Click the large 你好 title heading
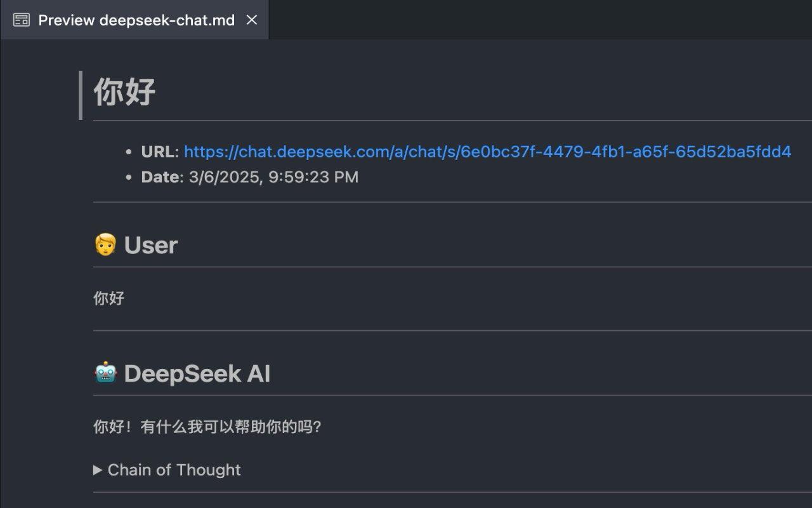Screen dimensions: 812x508 (124, 92)
